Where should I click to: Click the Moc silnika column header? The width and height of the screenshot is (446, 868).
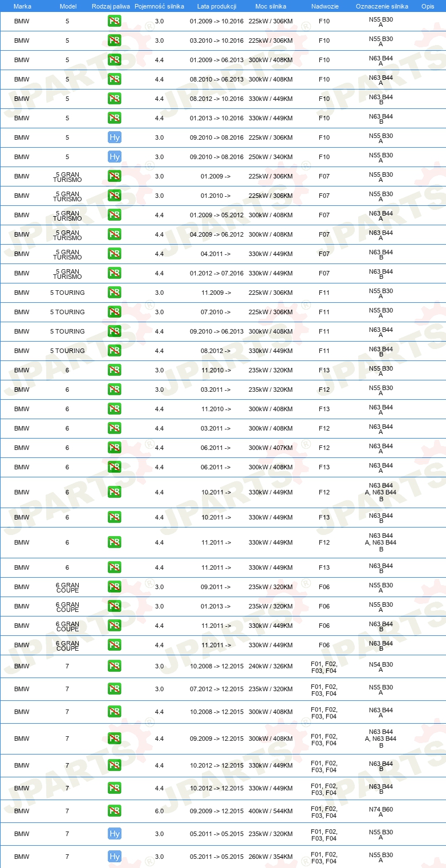pos(270,6)
